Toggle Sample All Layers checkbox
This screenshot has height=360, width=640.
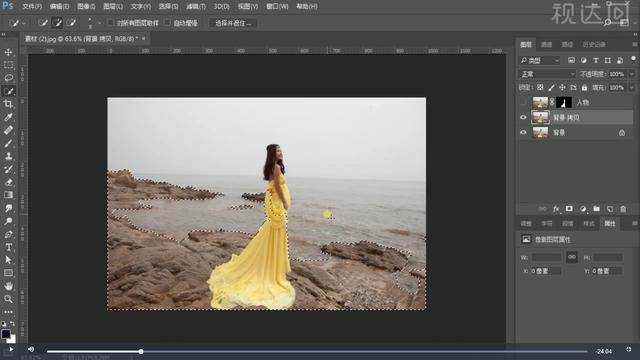coord(111,23)
